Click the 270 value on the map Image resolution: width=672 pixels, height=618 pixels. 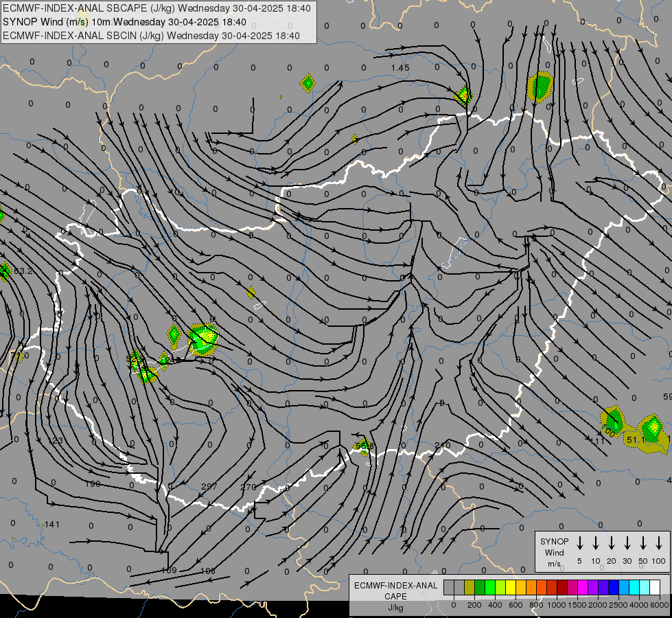[x=248, y=488]
